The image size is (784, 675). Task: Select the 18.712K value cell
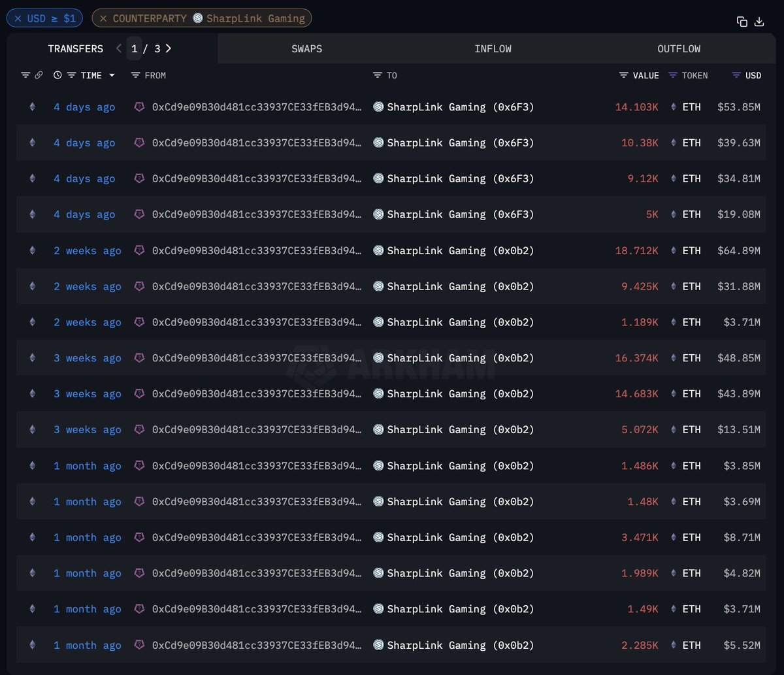[x=637, y=250]
